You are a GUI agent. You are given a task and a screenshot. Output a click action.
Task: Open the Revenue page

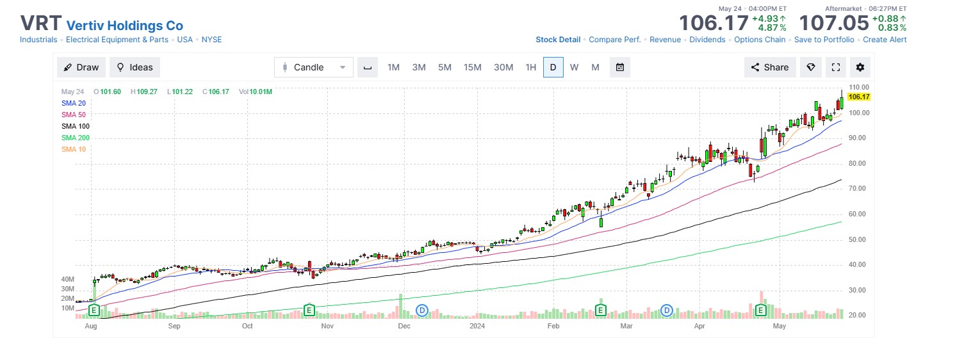666,40
